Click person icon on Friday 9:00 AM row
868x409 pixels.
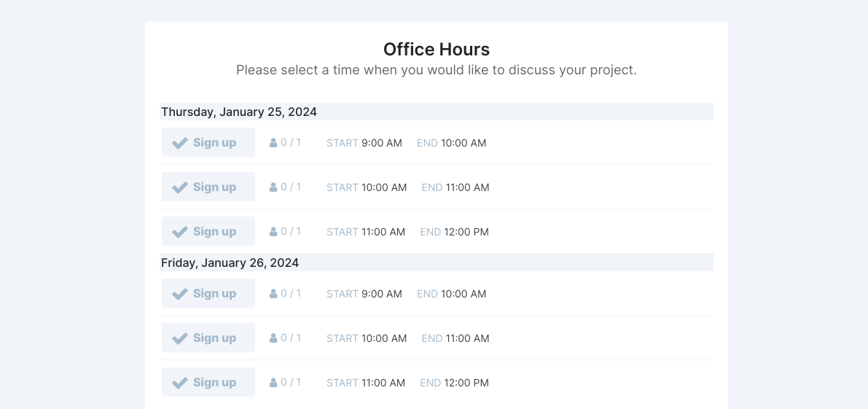pyautogui.click(x=273, y=293)
